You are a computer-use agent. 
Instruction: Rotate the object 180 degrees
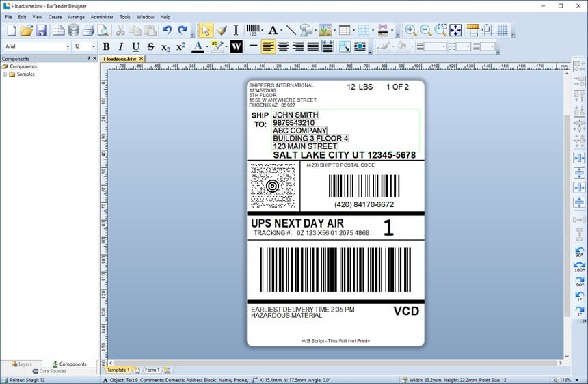click(579, 266)
